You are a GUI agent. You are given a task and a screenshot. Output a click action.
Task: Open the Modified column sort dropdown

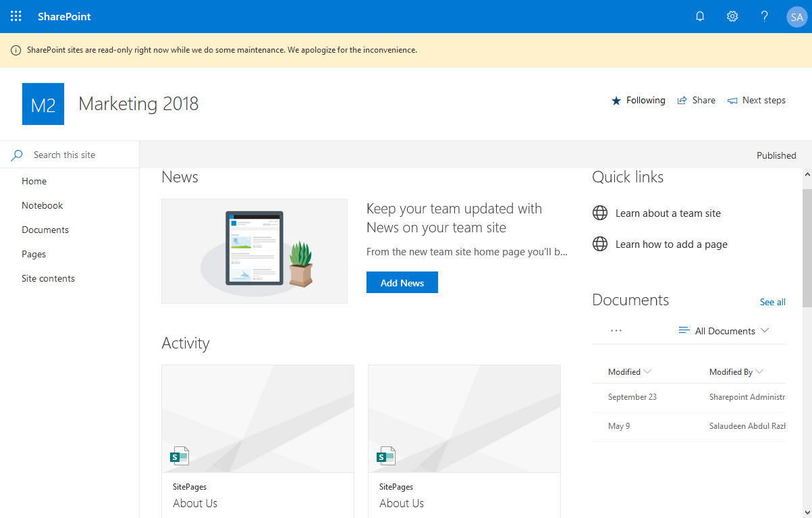coord(648,372)
